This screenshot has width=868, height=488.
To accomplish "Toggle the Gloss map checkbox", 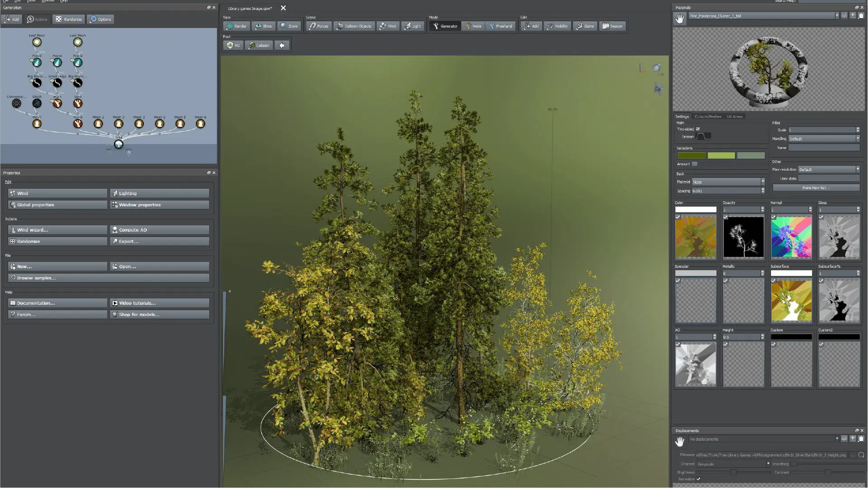I will [x=821, y=217].
